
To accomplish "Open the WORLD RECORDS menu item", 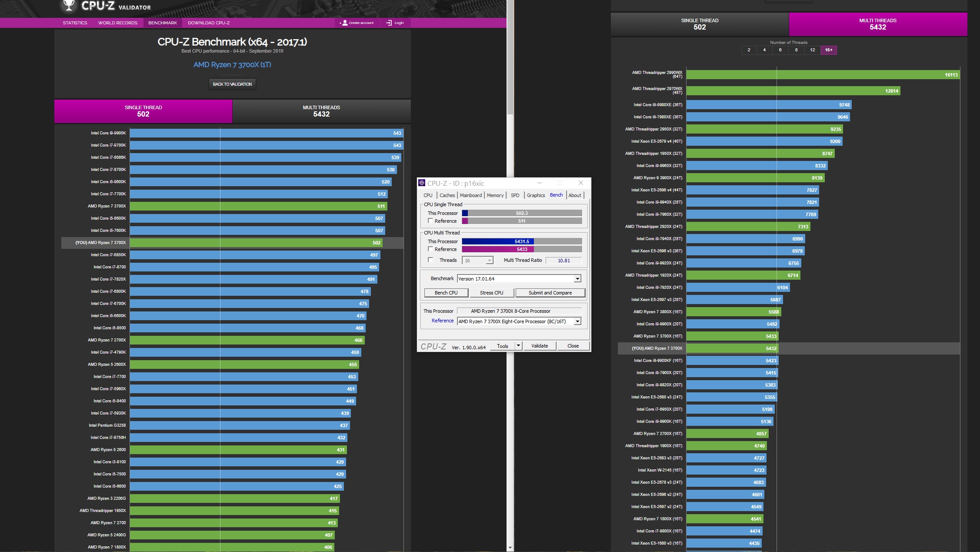I will point(117,23).
